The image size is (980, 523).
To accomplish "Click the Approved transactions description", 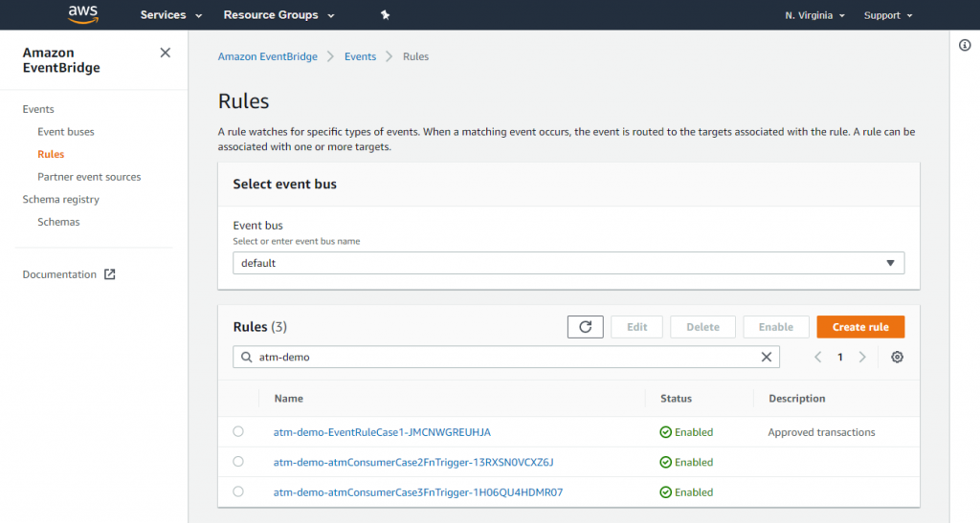I will click(821, 432).
